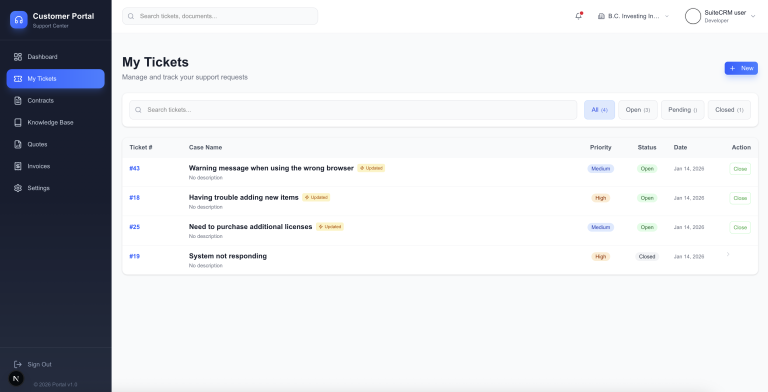This screenshot has width=768, height=392.
Task: Click the SuiteCRM user avatar circle
Action: click(x=693, y=16)
